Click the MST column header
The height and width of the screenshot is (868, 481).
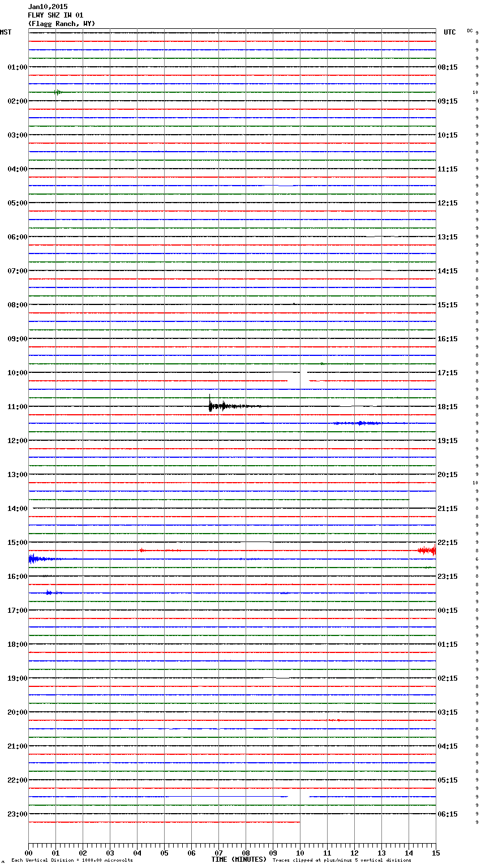point(6,32)
